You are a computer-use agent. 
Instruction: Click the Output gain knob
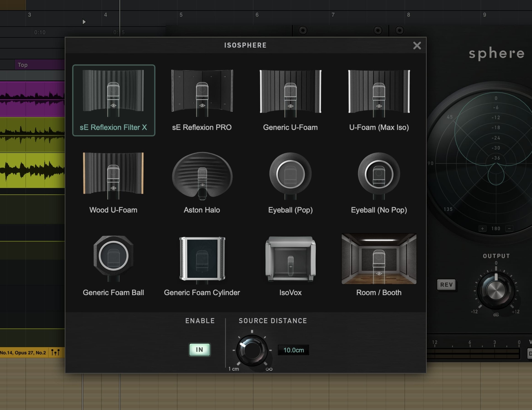point(496,290)
